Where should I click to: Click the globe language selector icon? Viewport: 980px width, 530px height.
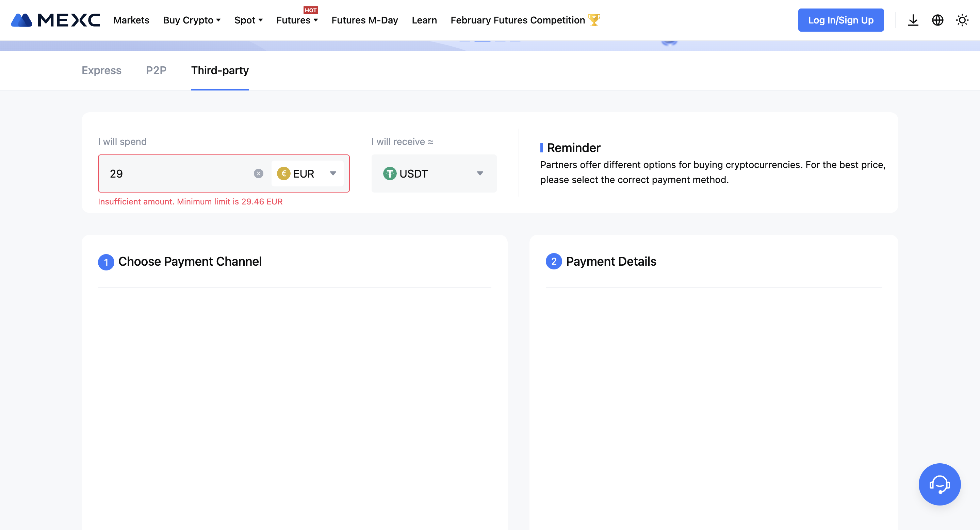coord(937,19)
